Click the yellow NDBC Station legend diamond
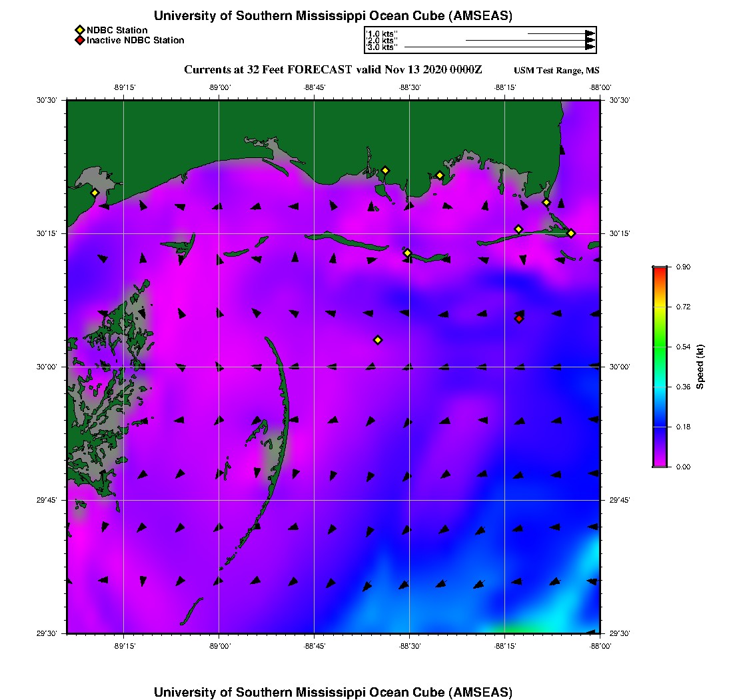Viewport: 733px width, 700px height. click(79, 31)
